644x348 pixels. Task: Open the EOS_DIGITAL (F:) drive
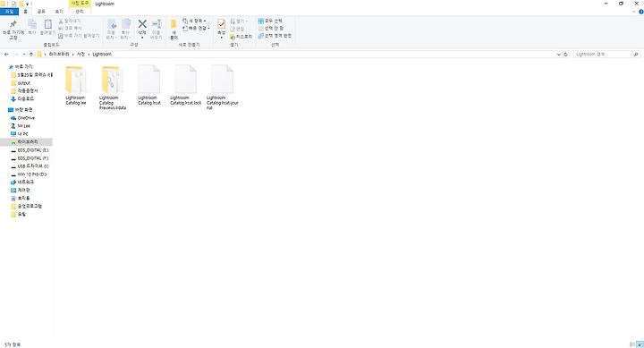tap(30, 158)
